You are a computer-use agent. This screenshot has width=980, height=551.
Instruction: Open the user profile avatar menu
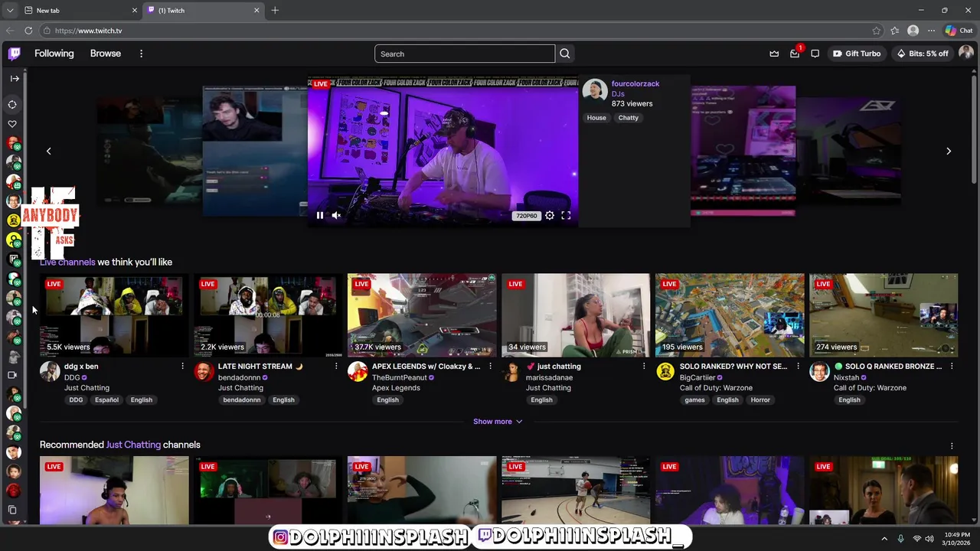coord(965,54)
